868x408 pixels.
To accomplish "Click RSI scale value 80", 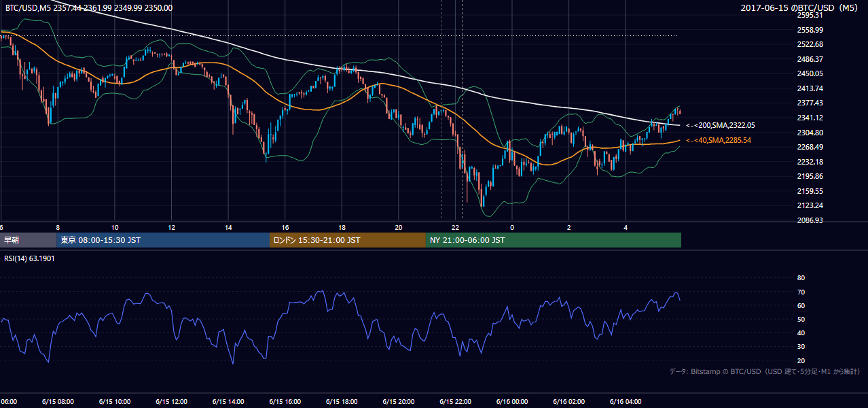I will [801, 278].
